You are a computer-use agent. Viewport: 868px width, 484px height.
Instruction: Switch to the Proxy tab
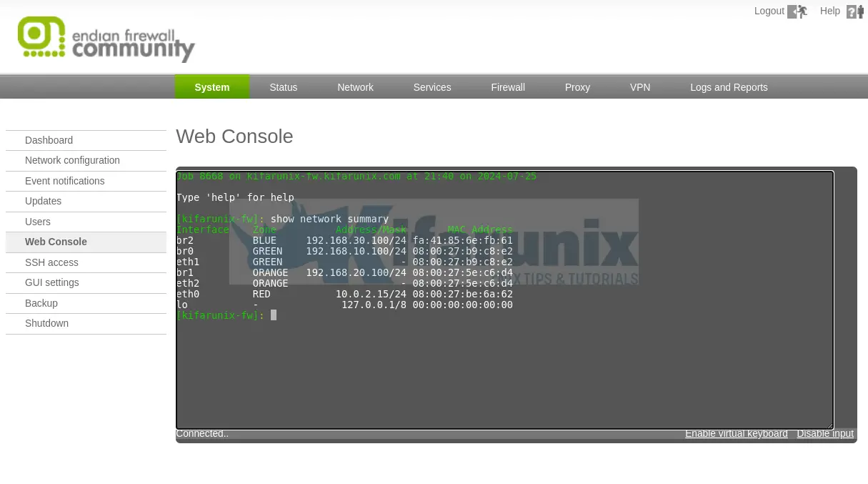(x=577, y=87)
